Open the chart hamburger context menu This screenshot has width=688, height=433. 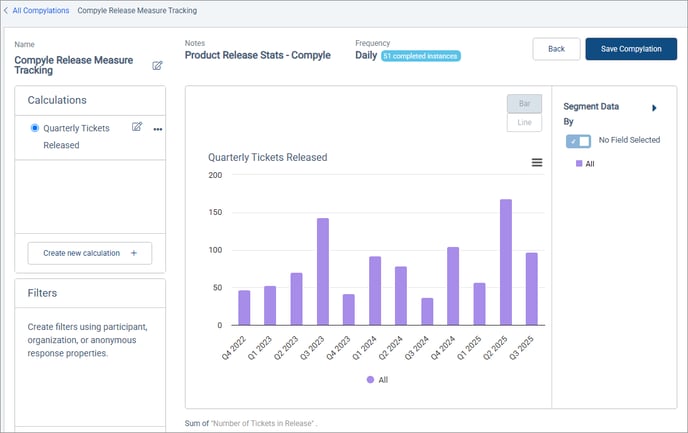[537, 162]
